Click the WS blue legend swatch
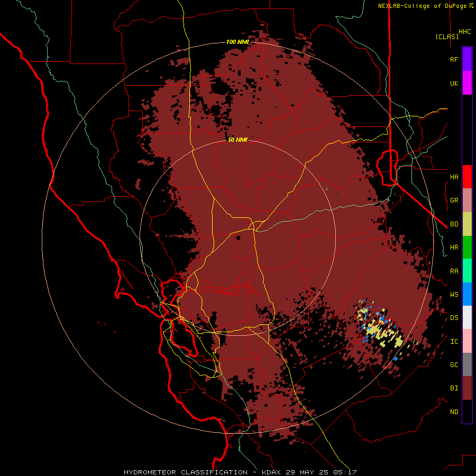This screenshot has width=476, height=476. tap(467, 294)
